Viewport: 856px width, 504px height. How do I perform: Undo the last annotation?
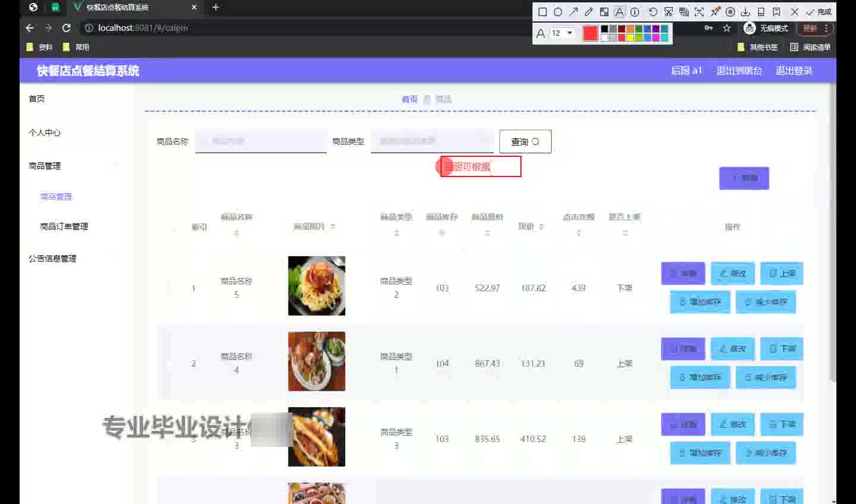[653, 12]
